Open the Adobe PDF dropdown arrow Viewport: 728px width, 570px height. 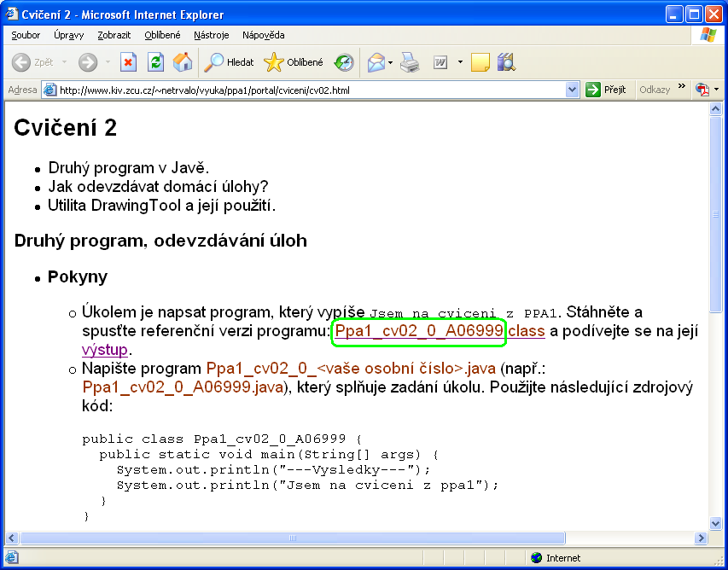click(716, 90)
